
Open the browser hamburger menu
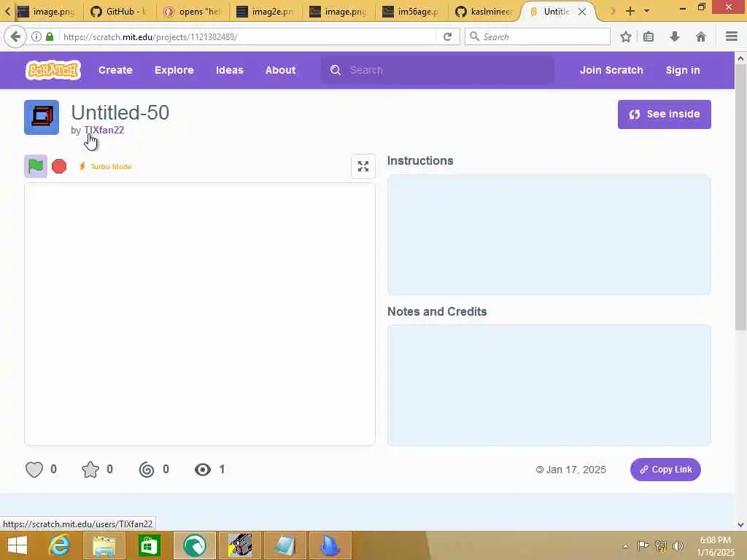(731, 36)
